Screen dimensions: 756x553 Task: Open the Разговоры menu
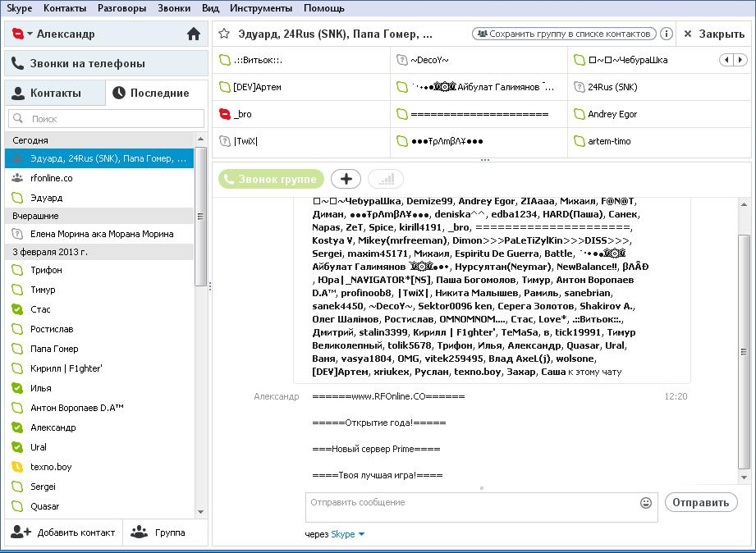pyautogui.click(x=121, y=8)
